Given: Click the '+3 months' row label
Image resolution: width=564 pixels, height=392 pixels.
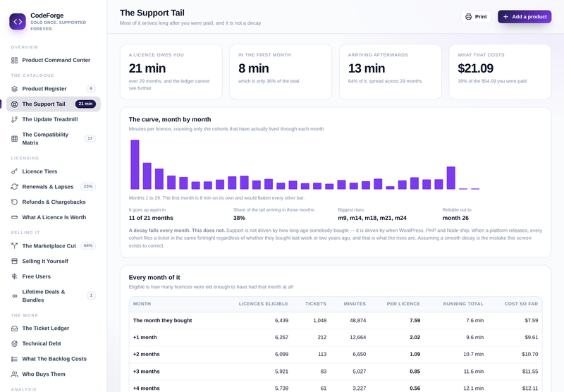Looking at the screenshot, I should 147,372.
